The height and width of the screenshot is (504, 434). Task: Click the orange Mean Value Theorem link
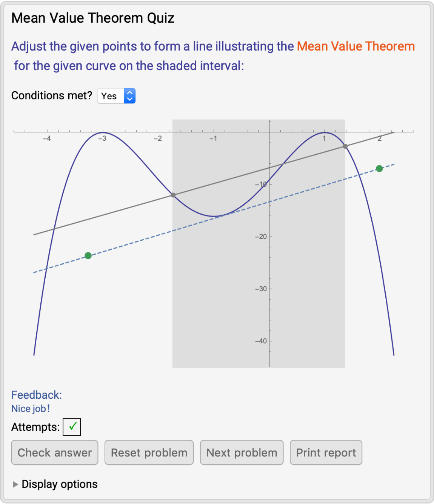click(x=356, y=46)
